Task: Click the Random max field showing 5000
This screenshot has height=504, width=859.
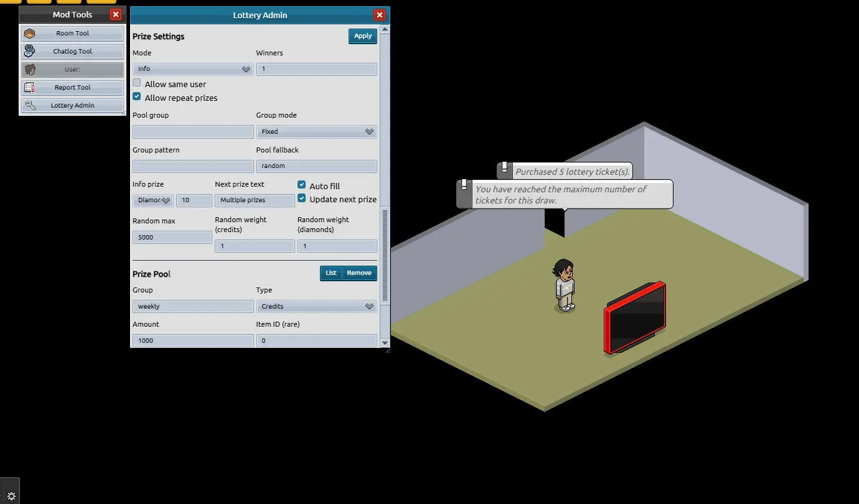Action: point(172,237)
